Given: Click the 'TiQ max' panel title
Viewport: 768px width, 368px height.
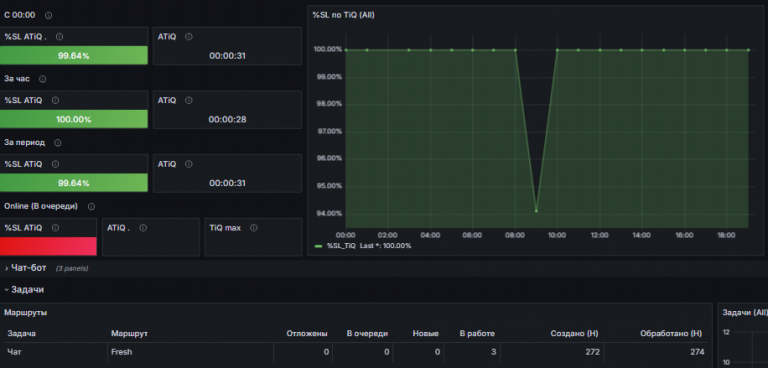Looking at the screenshot, I should click(225, 227).
